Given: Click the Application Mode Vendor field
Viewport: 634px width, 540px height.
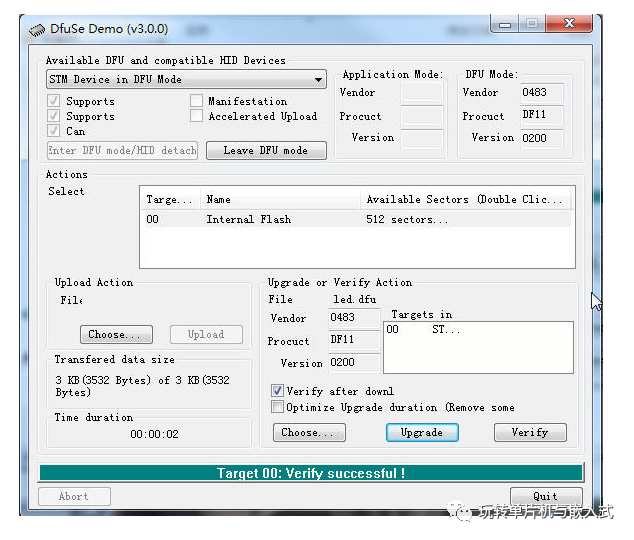Looking at the screenshot, I should 422,93.
